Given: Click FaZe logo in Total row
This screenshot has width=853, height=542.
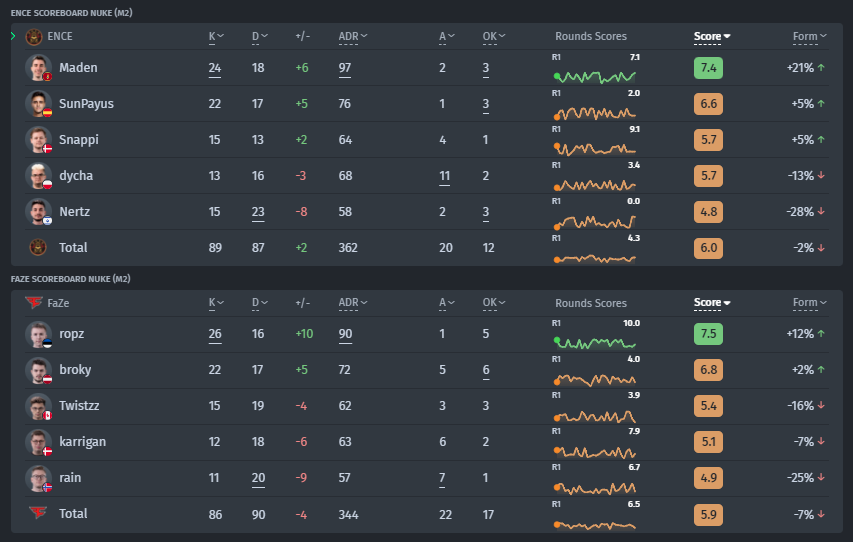Looking at the screenshot, I should (38, 513).
